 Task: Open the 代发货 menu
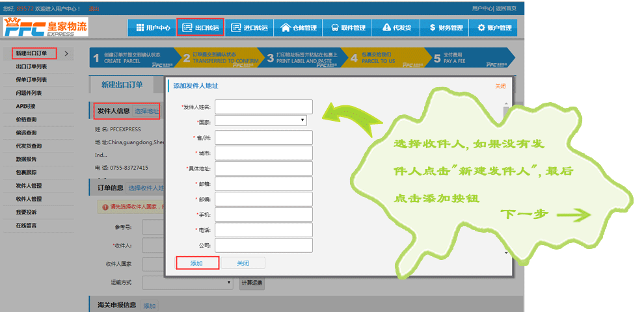[x=396, y=27]
